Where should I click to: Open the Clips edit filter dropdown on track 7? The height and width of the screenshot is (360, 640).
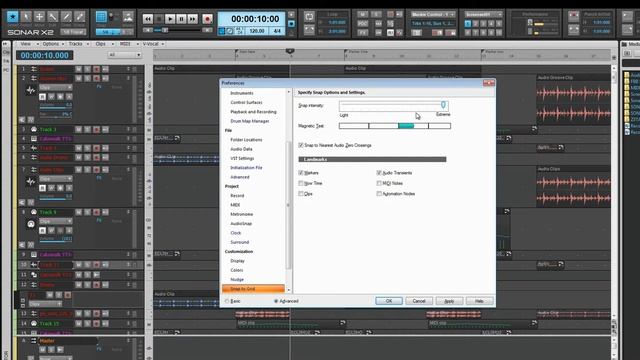click(x=56, y=179)
